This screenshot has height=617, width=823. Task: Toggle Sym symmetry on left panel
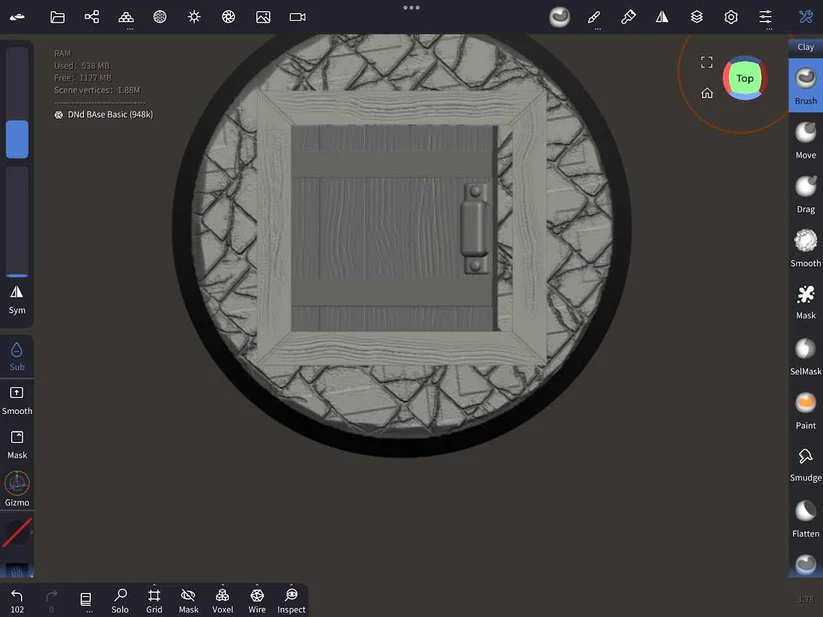click(x=17, y=300)
